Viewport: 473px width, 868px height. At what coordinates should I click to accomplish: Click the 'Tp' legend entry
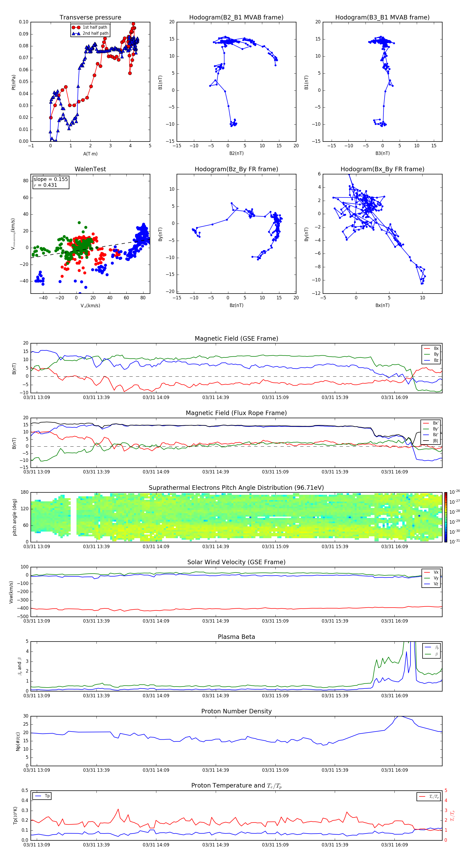coord(42,796)
